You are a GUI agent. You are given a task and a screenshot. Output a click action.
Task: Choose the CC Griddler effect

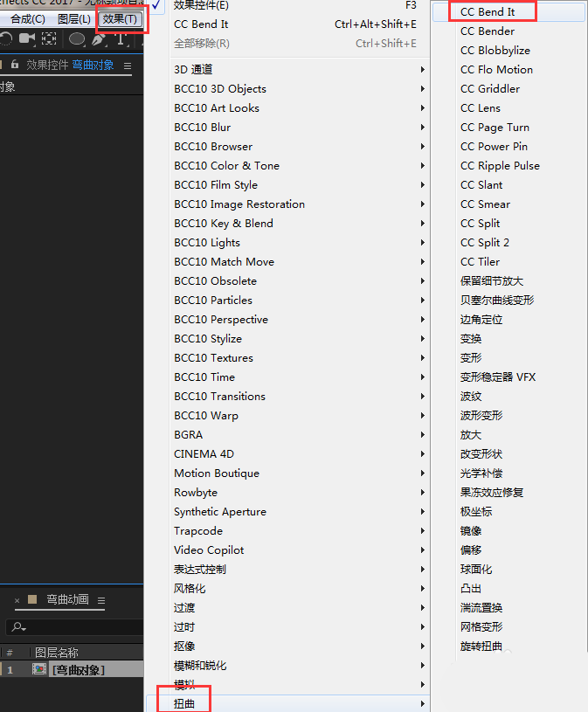(x=490, y=88)
